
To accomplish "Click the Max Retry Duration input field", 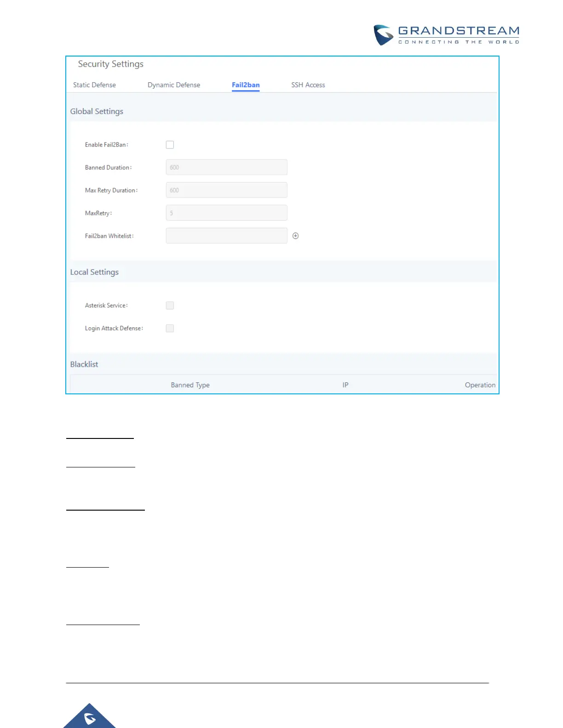I will pos(226,190).
